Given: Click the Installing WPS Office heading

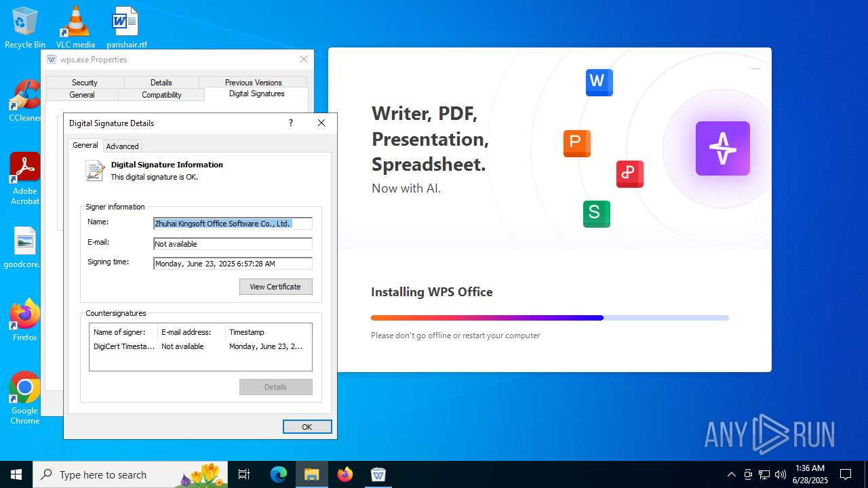Looking at the screenshot, I should click(432, 292).
